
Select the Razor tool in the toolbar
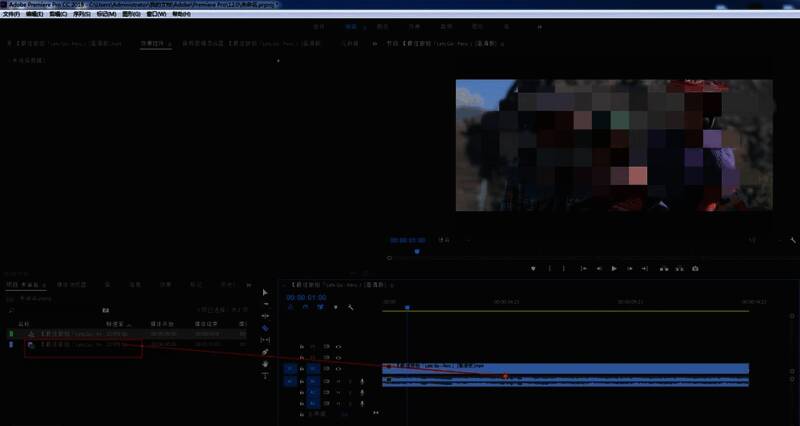265,328
